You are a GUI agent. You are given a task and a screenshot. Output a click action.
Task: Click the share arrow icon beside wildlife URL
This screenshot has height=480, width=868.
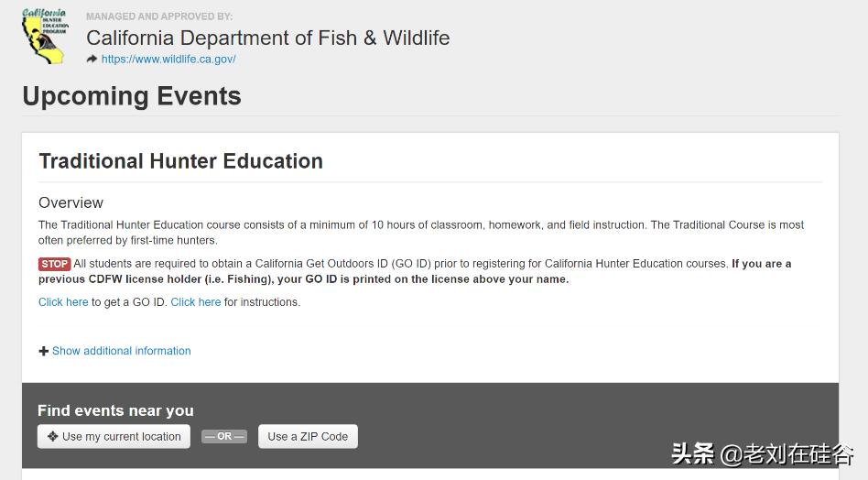coord(92,59)
